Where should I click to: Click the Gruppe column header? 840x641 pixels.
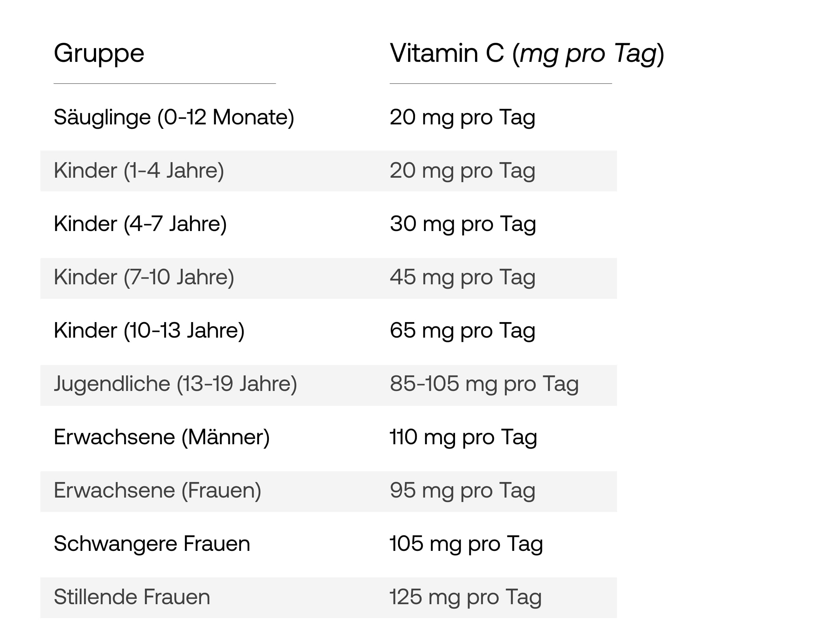coord(99,53)
